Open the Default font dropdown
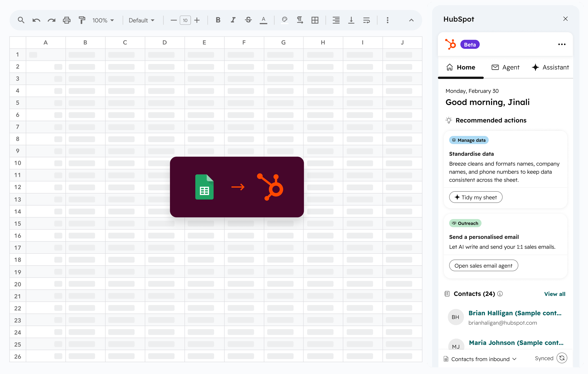The width and height of the screenshot is (588, 374). [x=141, y=20]
